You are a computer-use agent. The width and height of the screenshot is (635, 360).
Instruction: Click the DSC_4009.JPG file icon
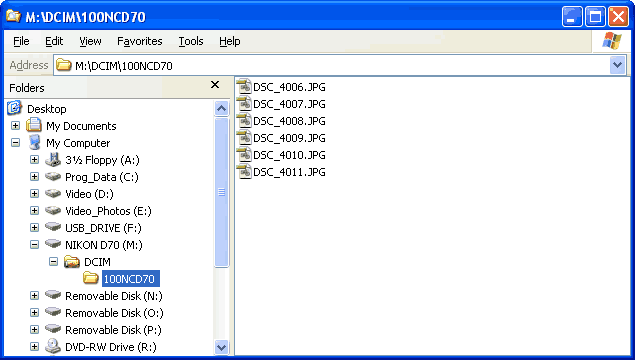tap(244, 138)
